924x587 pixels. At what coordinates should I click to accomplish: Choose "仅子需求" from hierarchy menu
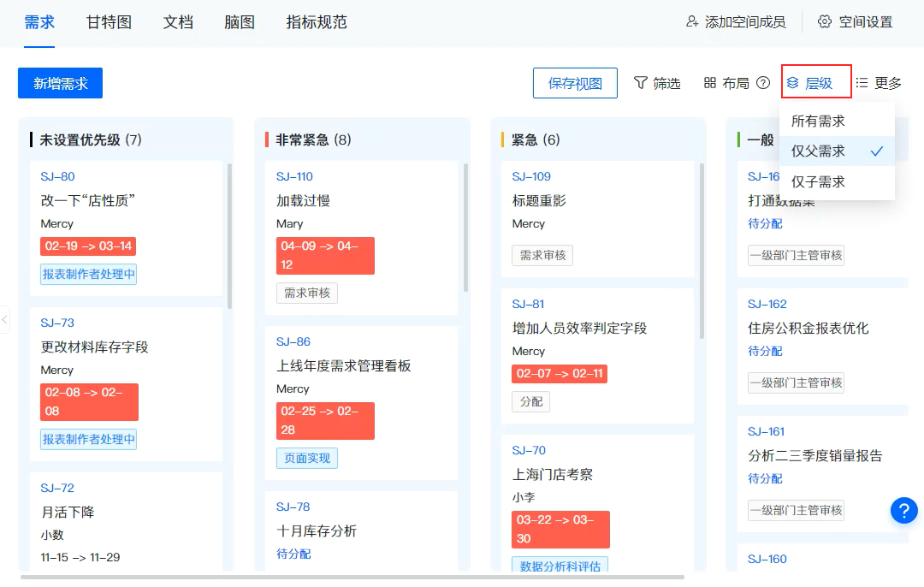pos(818,181)
